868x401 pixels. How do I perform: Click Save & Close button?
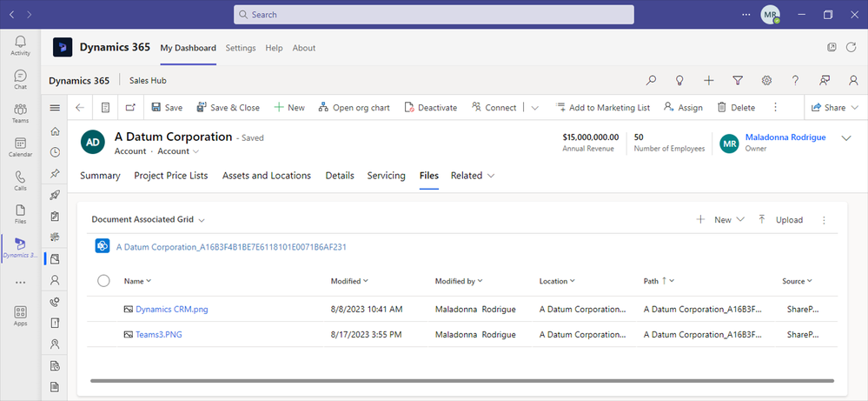point(228,108)
